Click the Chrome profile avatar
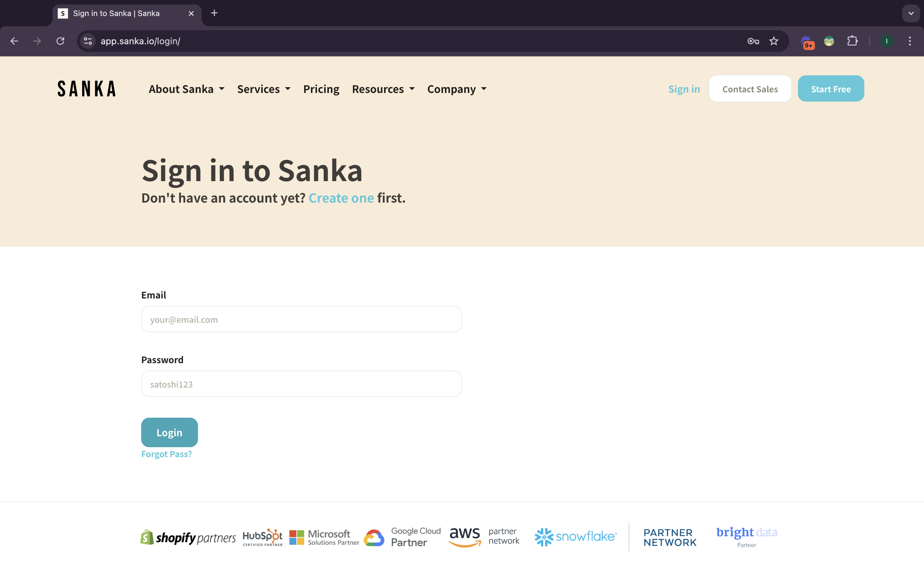Viewport: 924px width, 577px height. point(886,41)
